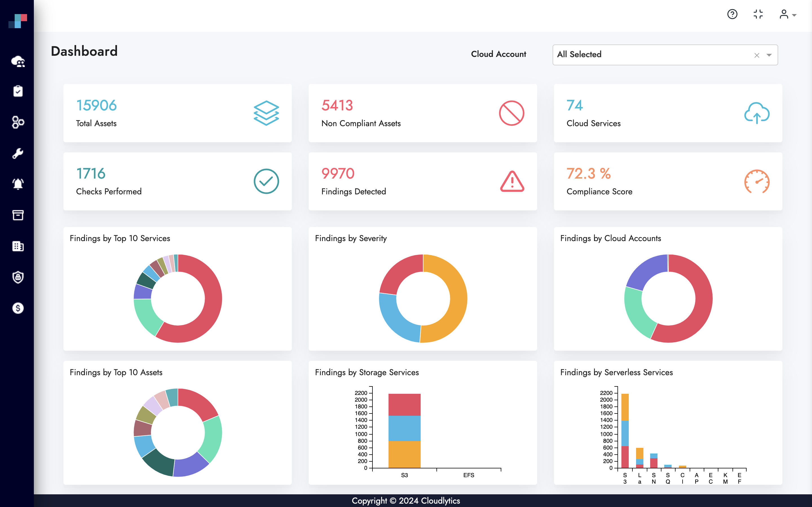Viewport: 812px width, 507px height.
Task: Open the wrench tools sidebar icon
Action: (18, 153)
